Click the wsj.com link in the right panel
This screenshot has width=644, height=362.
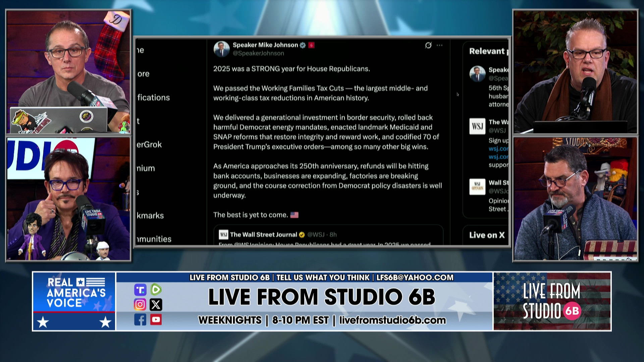pyautogui.click(x=498, y=148)
